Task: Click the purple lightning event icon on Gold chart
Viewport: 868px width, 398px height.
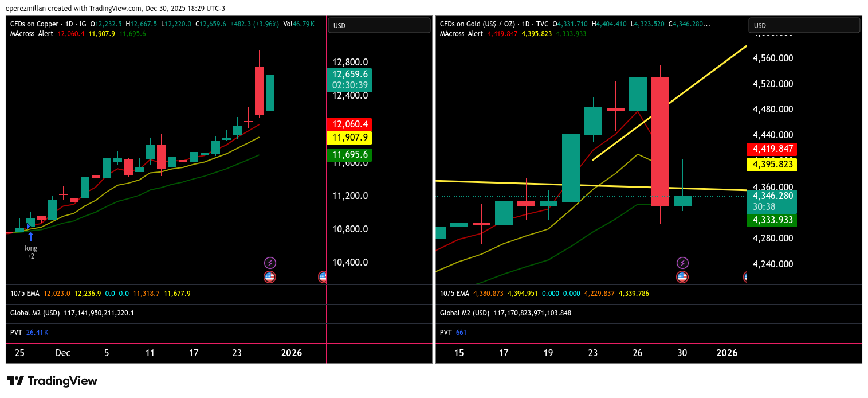Action: [x=682, y=263]
